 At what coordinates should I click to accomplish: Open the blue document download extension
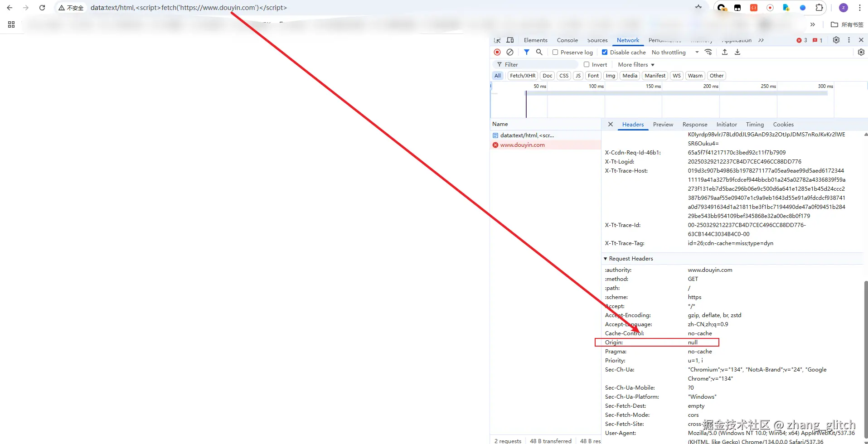point(786,8)
